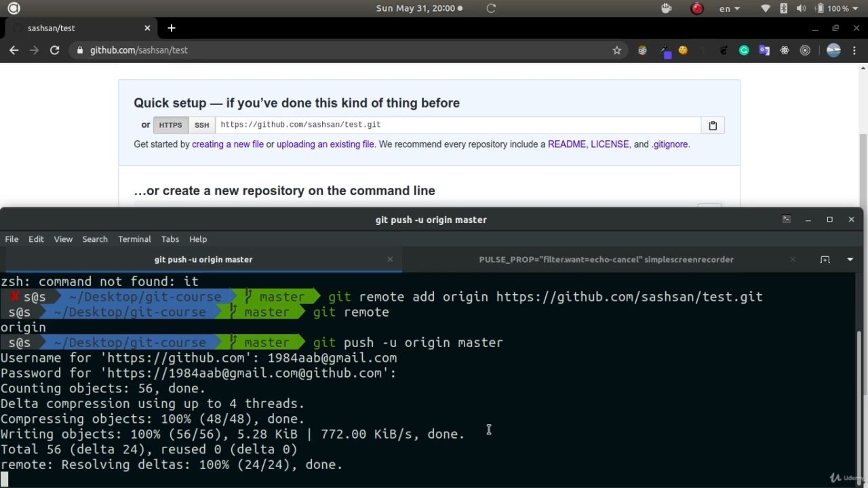Click the 'remote: Resolving deltas' output line

click(172, 465)
